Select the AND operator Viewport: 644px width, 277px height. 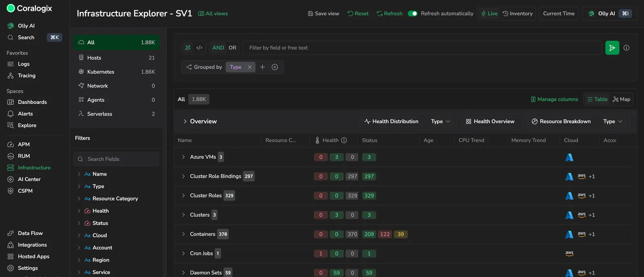(218, 48)
